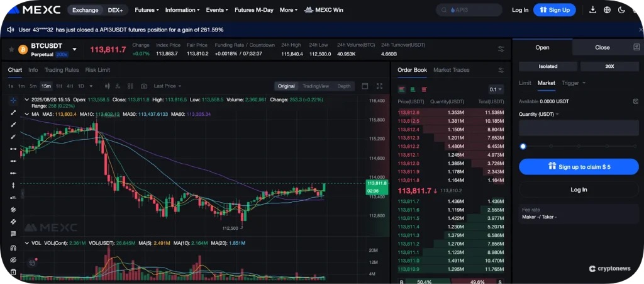This screenshot has height=284, width=644.
Task: Change order book 0.1 depth grouping
Action: pyautogui.click(x=496, y=89)
